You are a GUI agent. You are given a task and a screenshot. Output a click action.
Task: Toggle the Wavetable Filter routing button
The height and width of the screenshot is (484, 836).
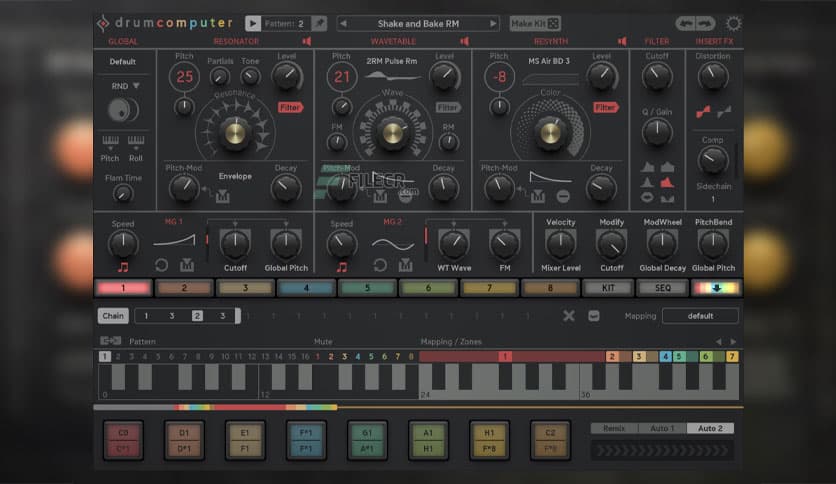tap(448, 108)
